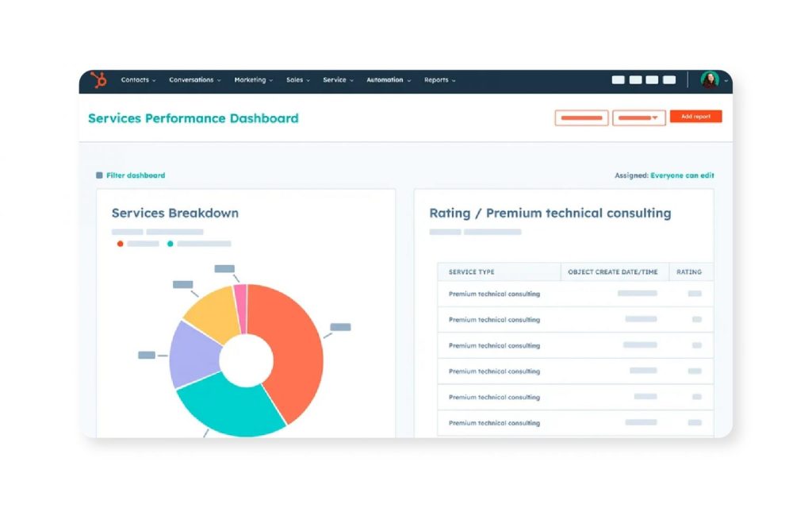
Task: Select the pink donut chart segment
Action: tap(241, 298)
